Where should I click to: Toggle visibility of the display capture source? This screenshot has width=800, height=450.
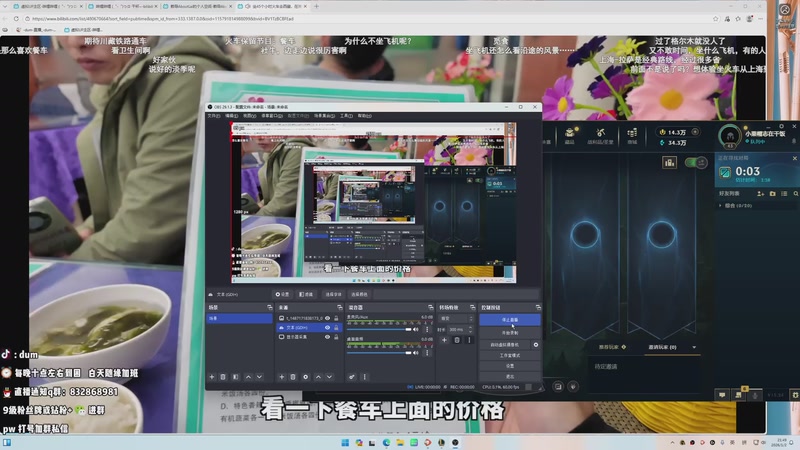(328, 337)
